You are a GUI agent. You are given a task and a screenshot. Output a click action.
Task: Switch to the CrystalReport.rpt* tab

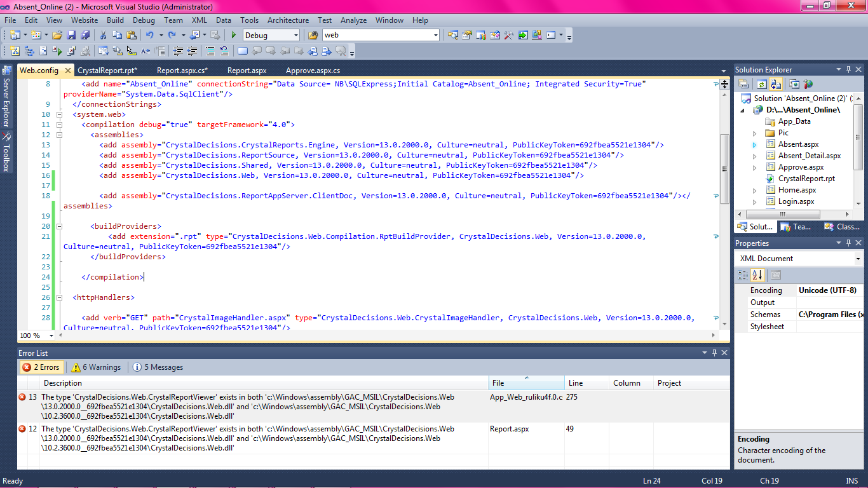pos(107,71)
